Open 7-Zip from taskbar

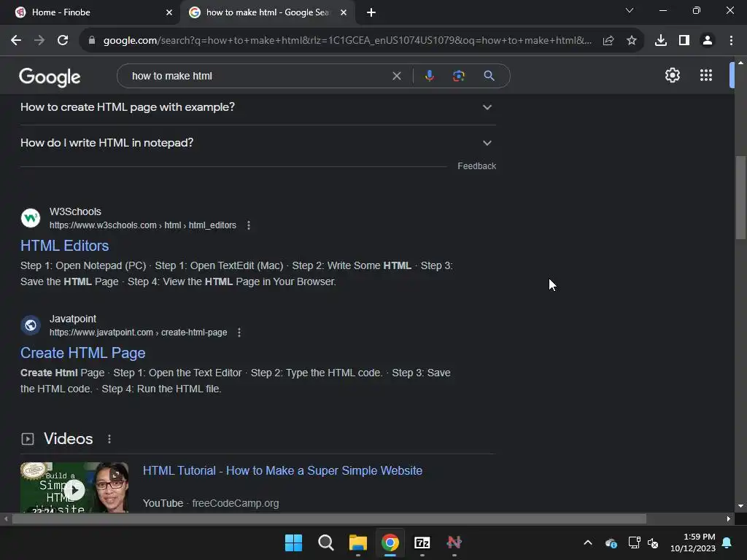(x=422, y=542)
